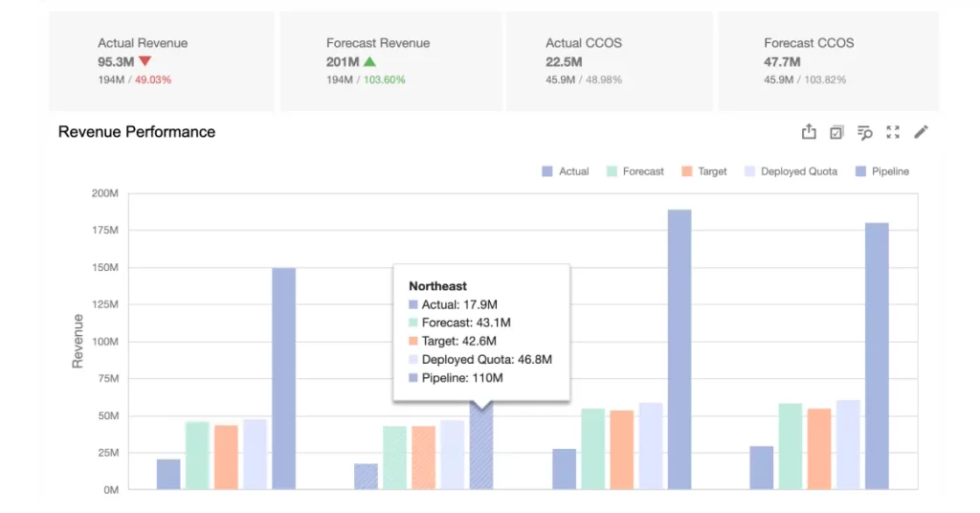Click green up arrow beside Forecast Revenue

(x=369, y=62)
